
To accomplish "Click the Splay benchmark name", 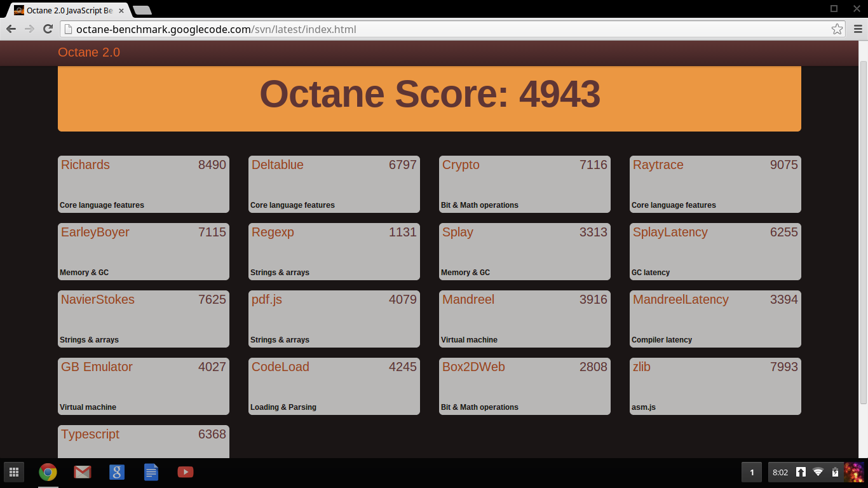I will click(458, 233).
